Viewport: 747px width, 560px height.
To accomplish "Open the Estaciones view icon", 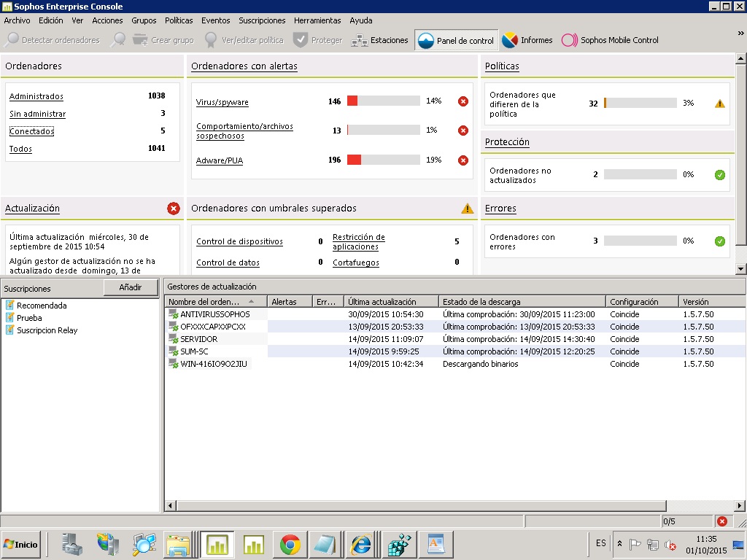I will (x=359, y=41).
